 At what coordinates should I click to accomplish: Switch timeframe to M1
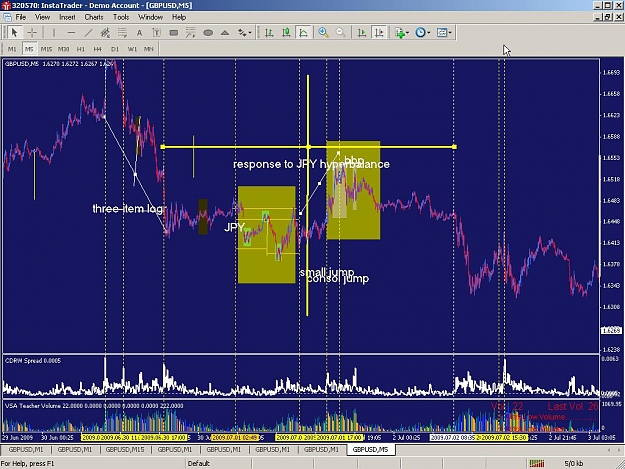[12, 49]
